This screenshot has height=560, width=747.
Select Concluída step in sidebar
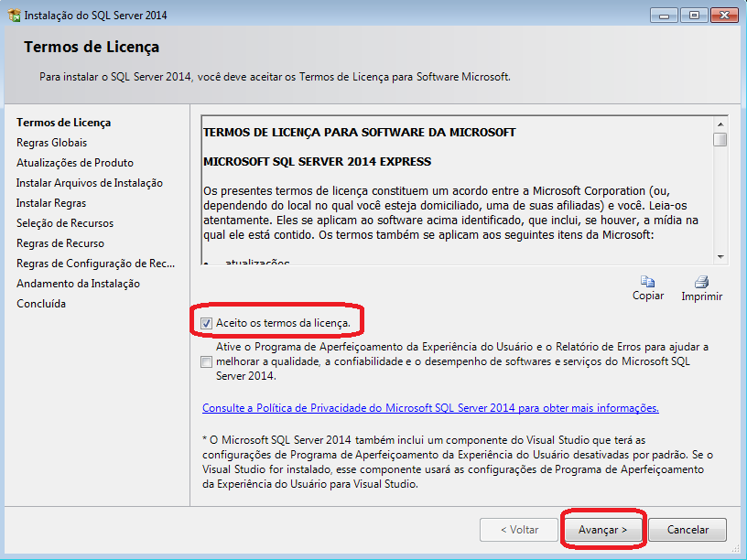pyautogui.click(x=41, y=304)
